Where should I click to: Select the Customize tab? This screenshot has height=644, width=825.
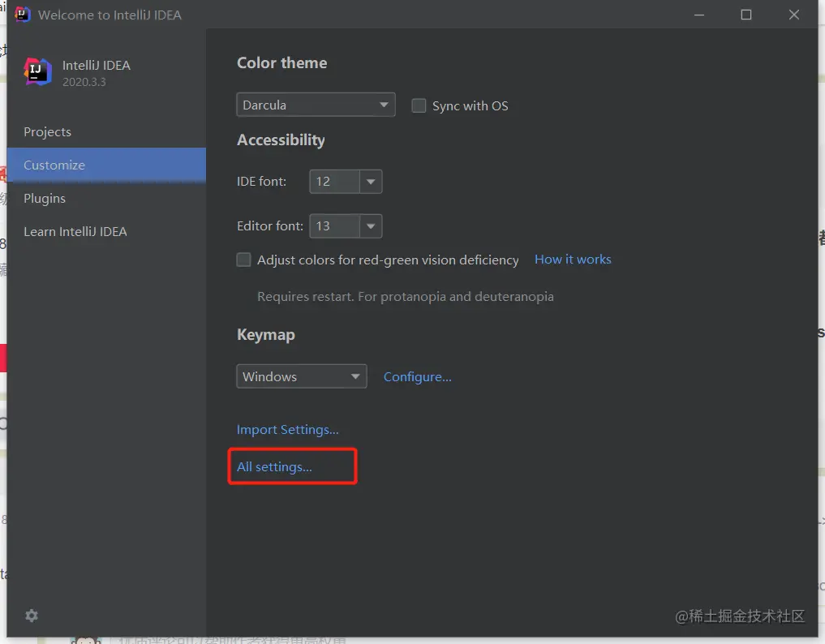(x=54, y=165)
